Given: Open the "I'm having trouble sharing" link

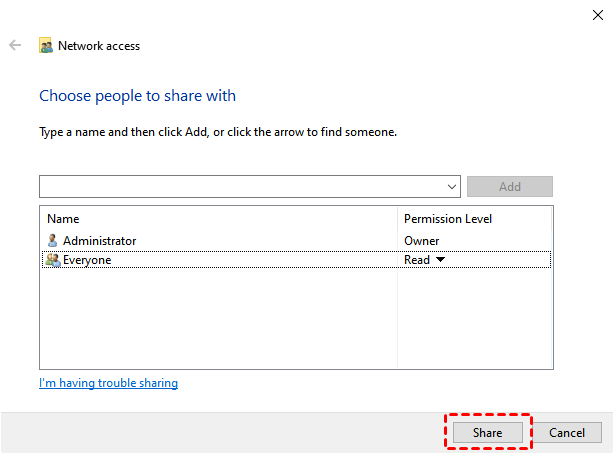Looking at the screenshot, I should [108, 383].
